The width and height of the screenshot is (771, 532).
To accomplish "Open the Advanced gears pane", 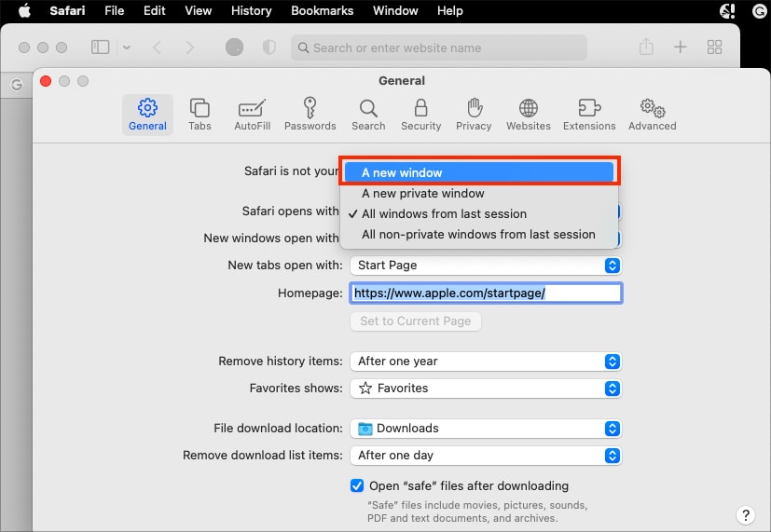I will (x=652, y=115).
